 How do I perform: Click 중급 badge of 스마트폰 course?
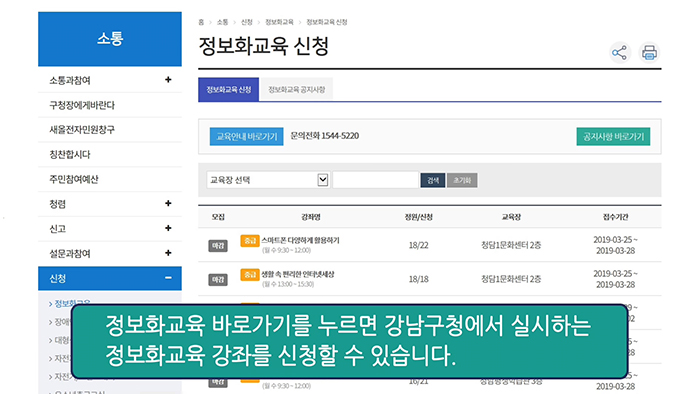(x=250, y=241)
